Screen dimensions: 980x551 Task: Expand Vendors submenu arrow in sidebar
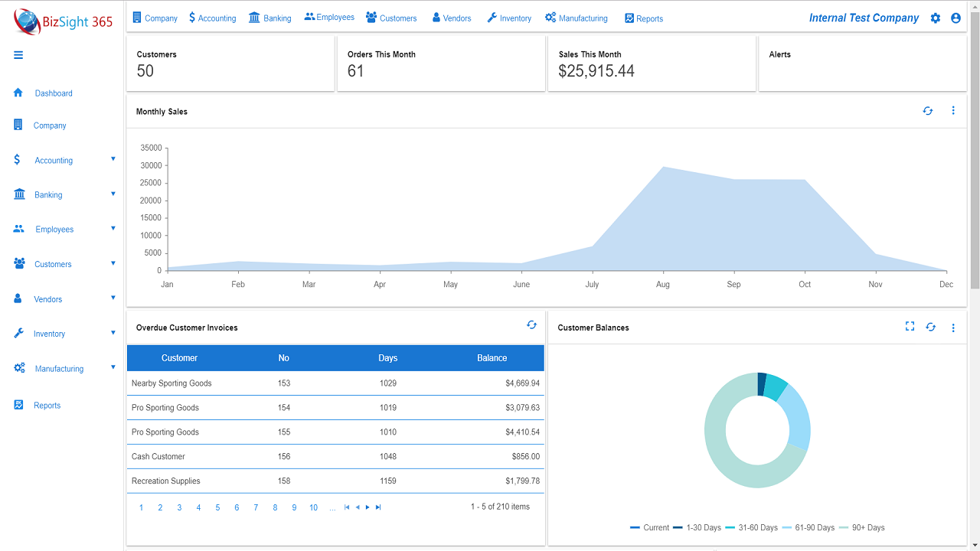(113, 298)
